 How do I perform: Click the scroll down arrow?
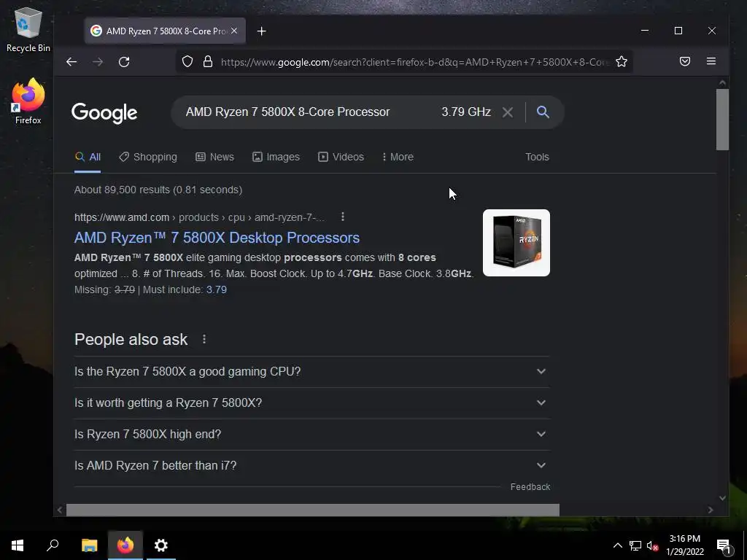722,498
